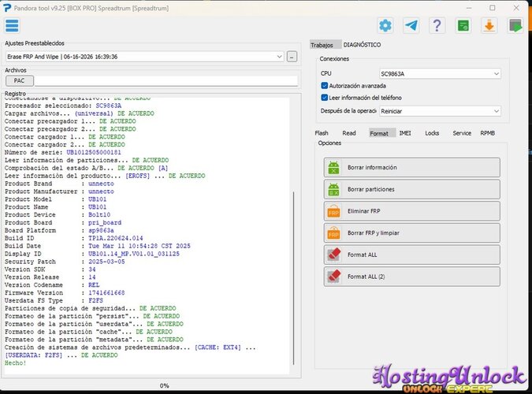Toggle the Autorización avanzada checkbox
This screenshot has width=532, height=394.
pyautogui.click(x=325, y=86)
